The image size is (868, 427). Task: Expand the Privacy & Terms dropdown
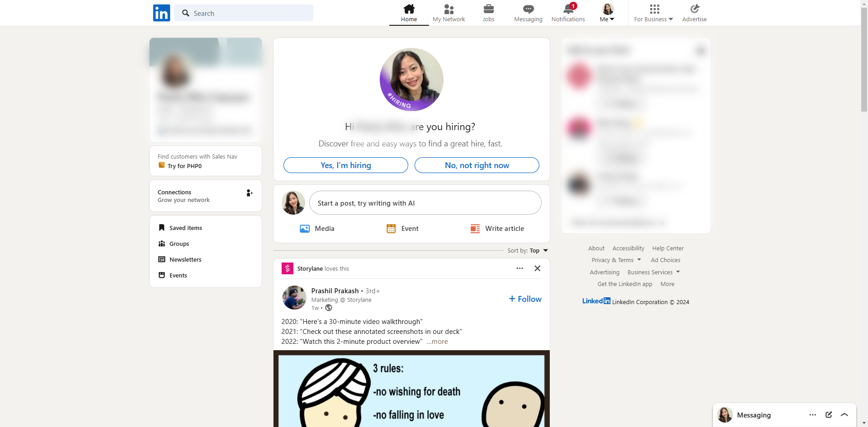tap(616, 260)
